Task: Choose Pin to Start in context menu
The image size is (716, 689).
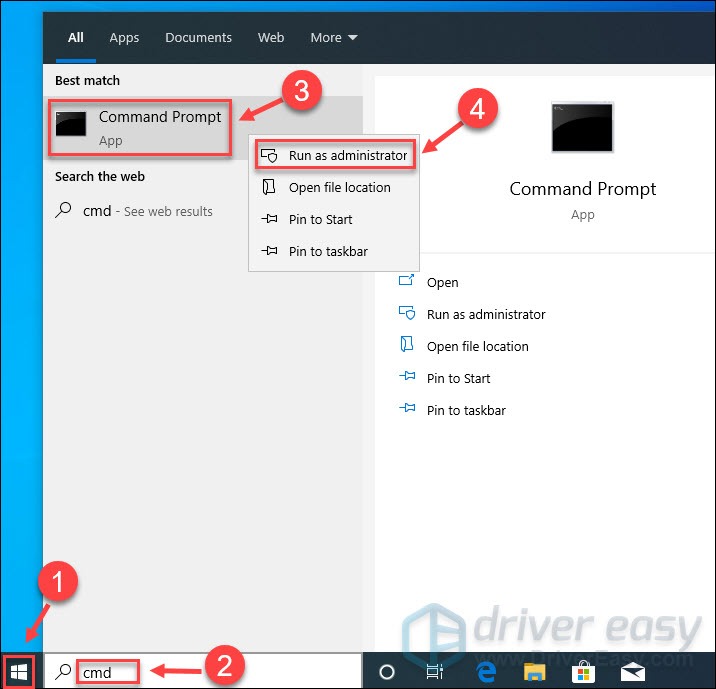Action: [320, 219]
